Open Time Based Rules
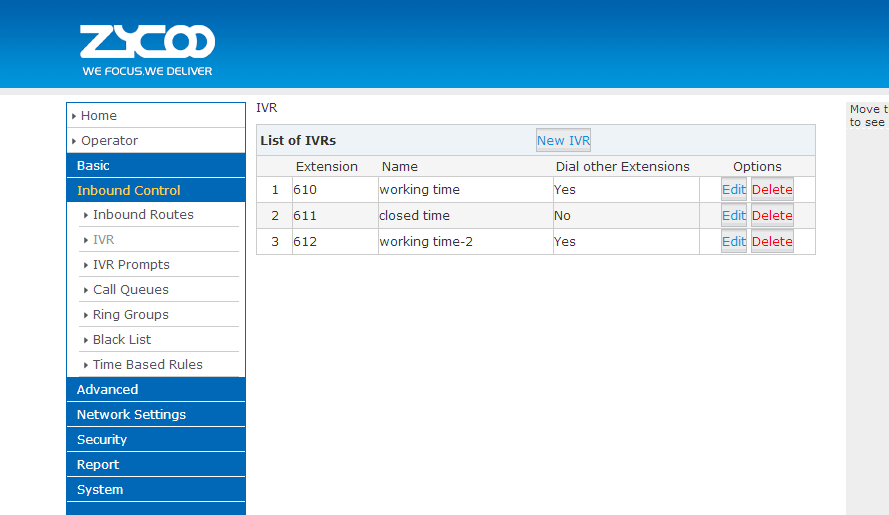 coord(148,365)
